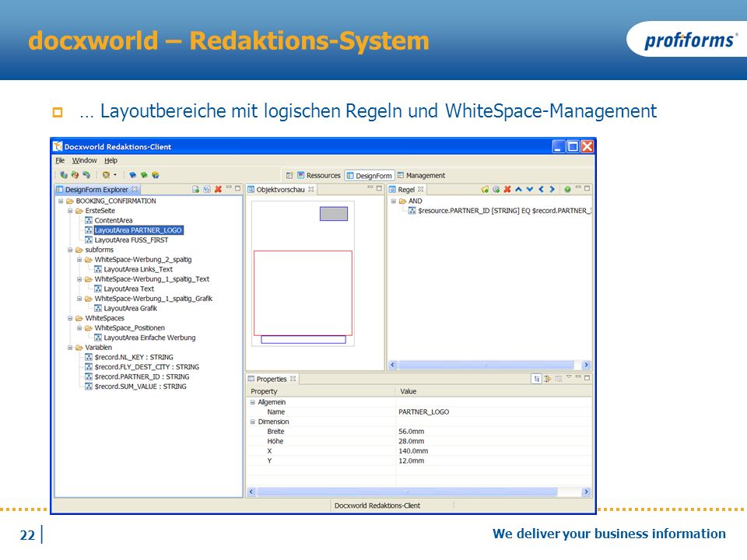Click the blue move-up arrow in Regel toolbar
The width and height of the screenshot is (747, 560).
pos(518,190)
